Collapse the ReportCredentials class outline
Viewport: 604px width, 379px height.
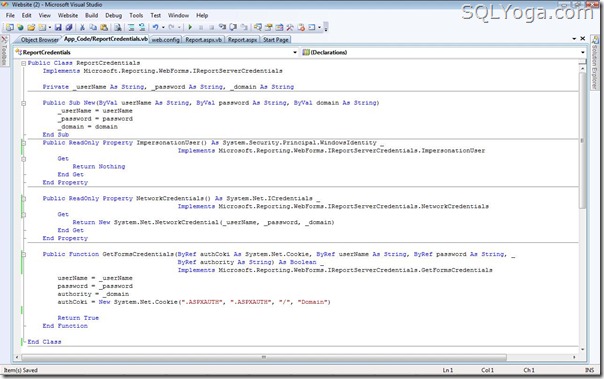[x=23, y=63]
